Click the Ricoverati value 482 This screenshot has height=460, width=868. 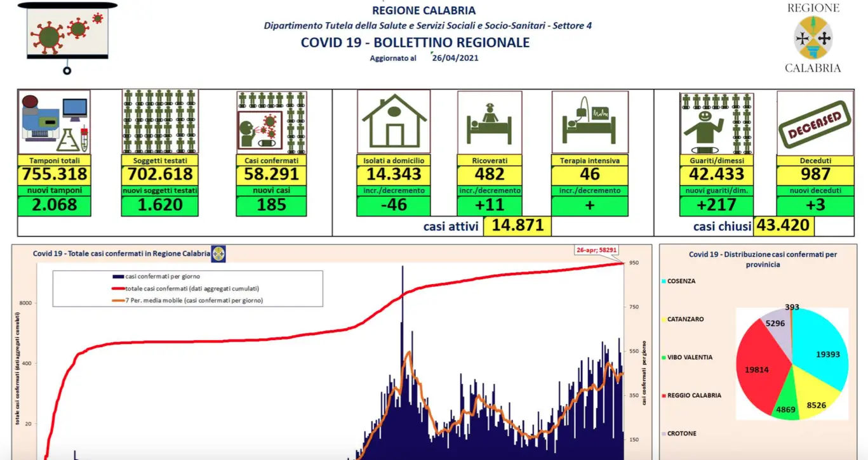click(490, 175)
